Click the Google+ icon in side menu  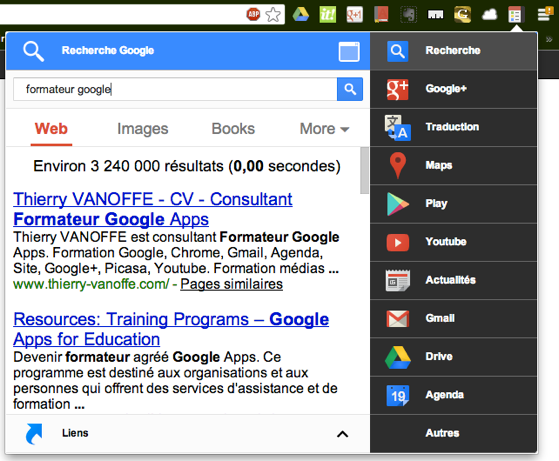coord(398,89)
